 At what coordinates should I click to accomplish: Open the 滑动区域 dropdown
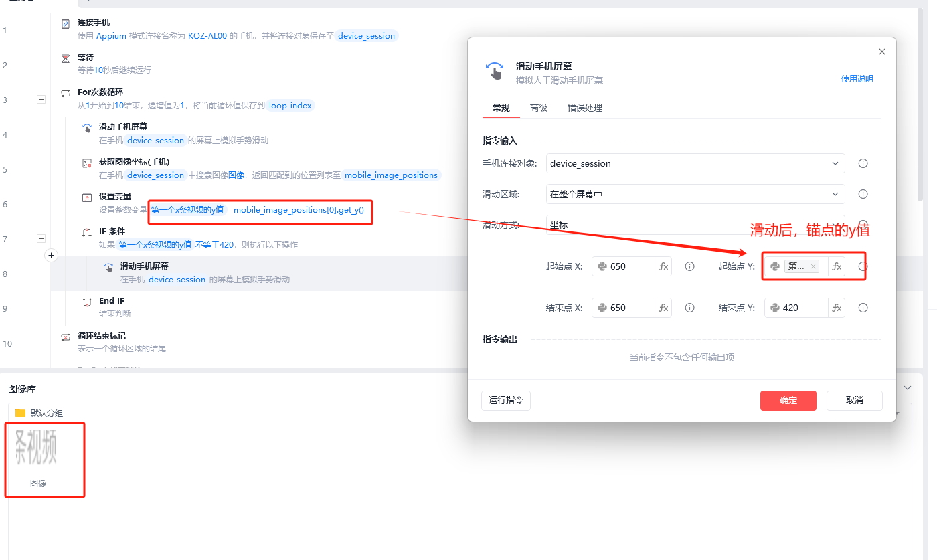pos(695,194)
